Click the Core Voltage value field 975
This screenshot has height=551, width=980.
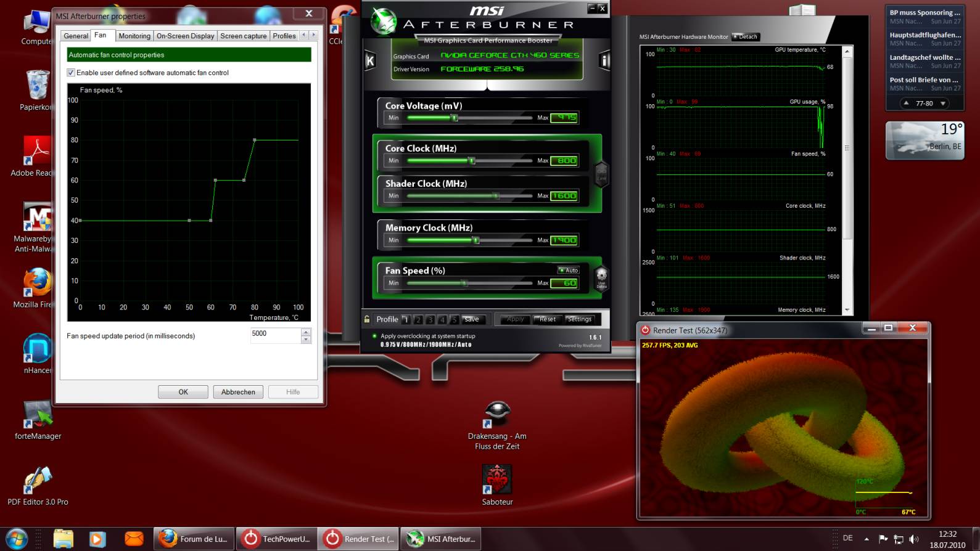pyautogui.click(x=564, y=117)
